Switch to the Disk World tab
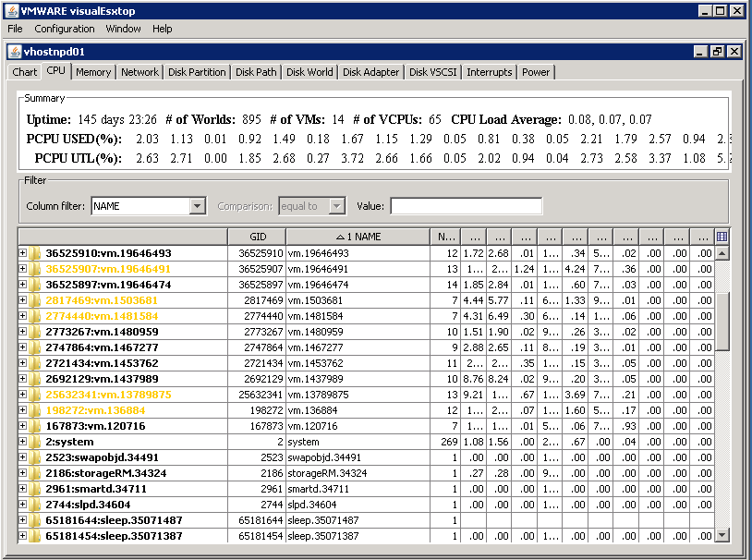 [x=309, y=72]
